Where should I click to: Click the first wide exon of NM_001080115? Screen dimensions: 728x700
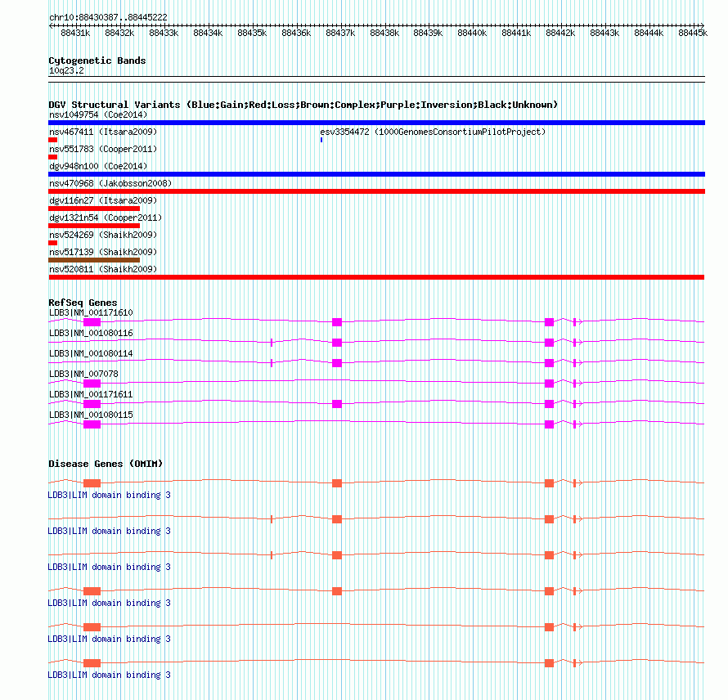[x=92, y=424]
